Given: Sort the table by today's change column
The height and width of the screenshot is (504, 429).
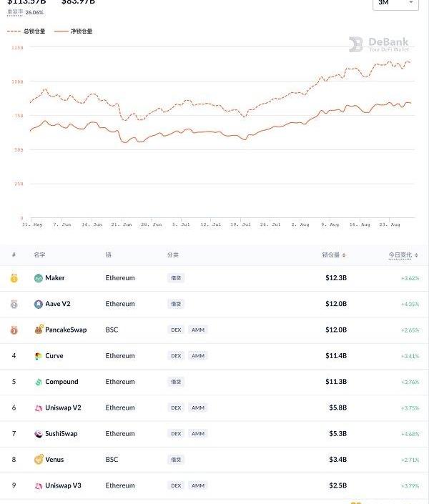Looking at the screenshot, I should tap(403, 255).
